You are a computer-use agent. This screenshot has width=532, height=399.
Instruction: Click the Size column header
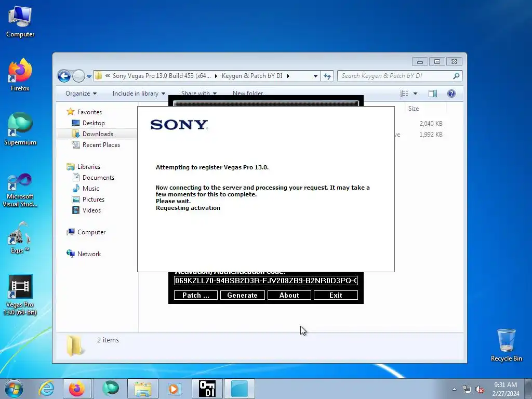(425, 109)
